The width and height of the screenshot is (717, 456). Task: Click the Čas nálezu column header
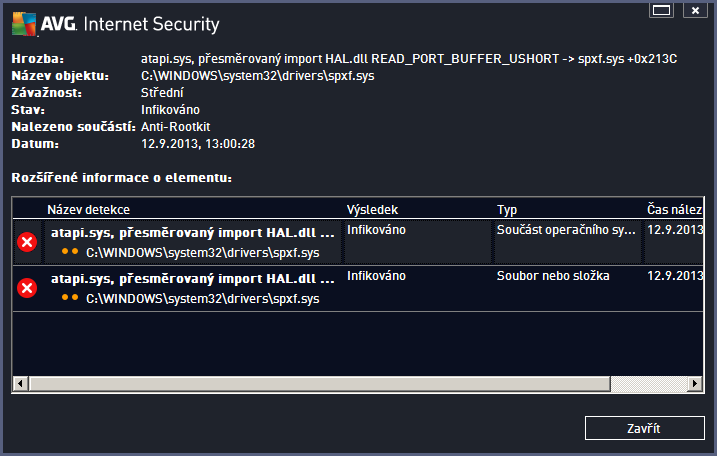(x=675, y=210)
